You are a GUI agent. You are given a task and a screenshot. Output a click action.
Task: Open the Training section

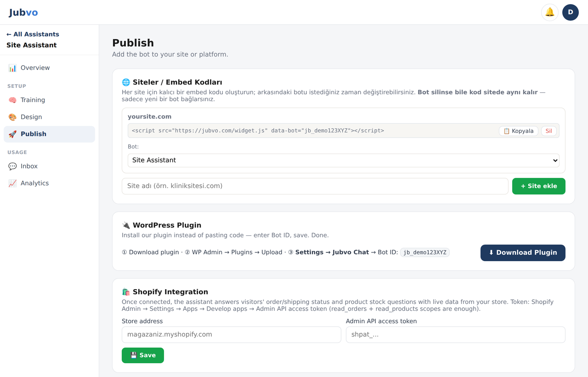(49, 100)
